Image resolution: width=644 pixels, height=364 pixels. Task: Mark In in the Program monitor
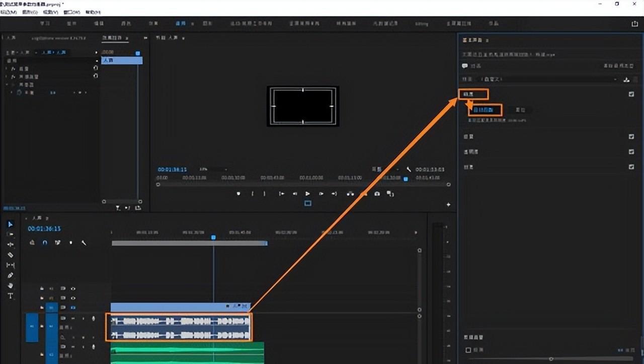coord(252,194)
